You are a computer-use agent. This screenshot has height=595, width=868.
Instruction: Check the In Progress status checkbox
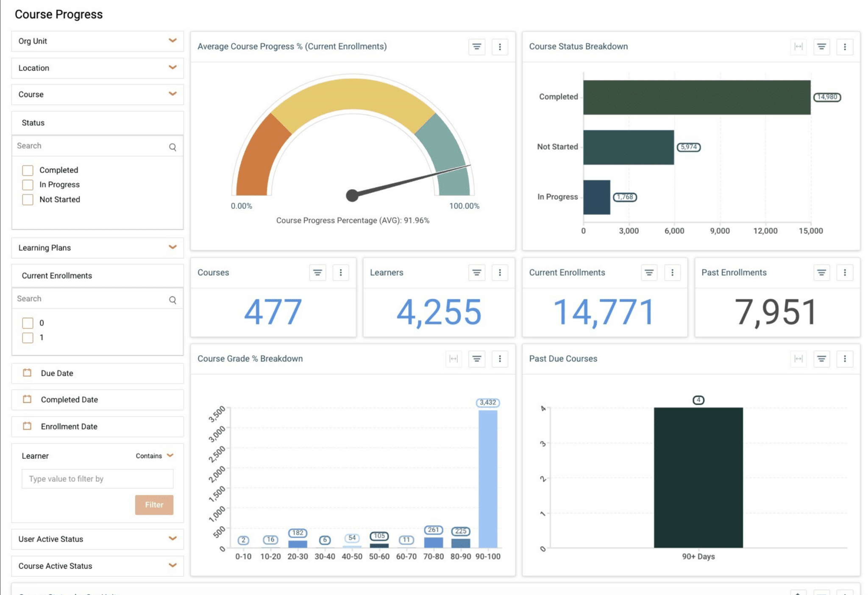tap(28, 185)
